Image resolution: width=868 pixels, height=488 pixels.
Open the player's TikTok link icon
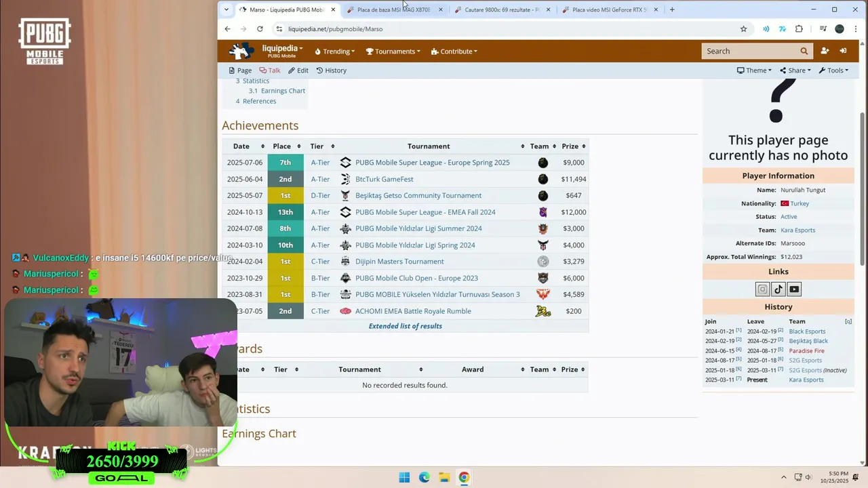pyautogui.click(x=778, y=289)
